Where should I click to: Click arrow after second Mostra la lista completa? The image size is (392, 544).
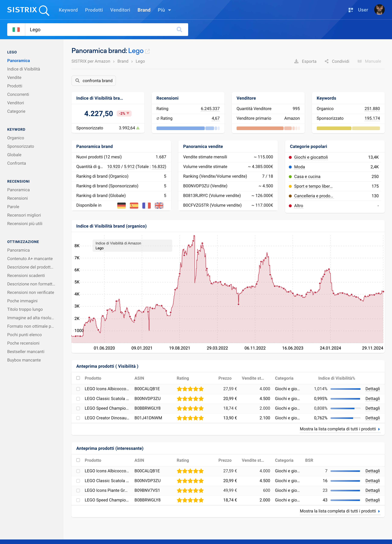point(379,511)
